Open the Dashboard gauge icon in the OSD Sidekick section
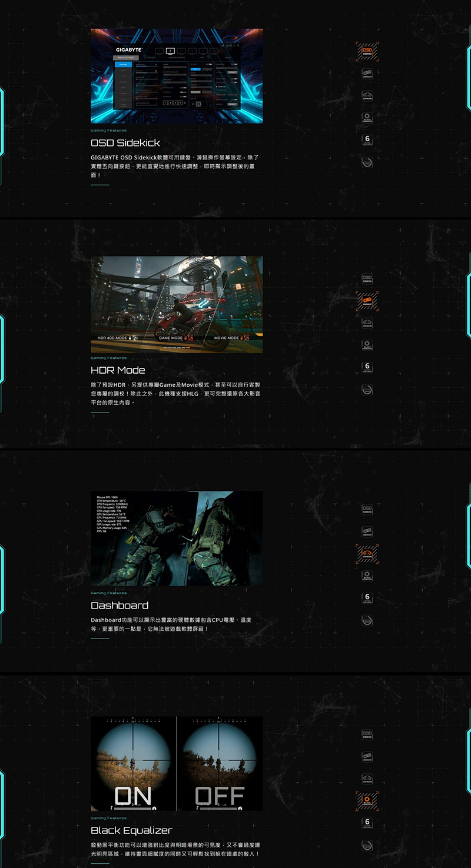471x868 pixels. point(367,96)
